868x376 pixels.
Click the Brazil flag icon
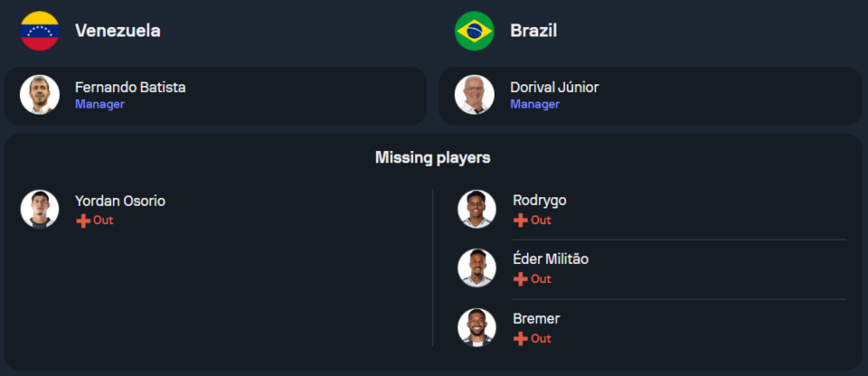click(x=475, y=30)
